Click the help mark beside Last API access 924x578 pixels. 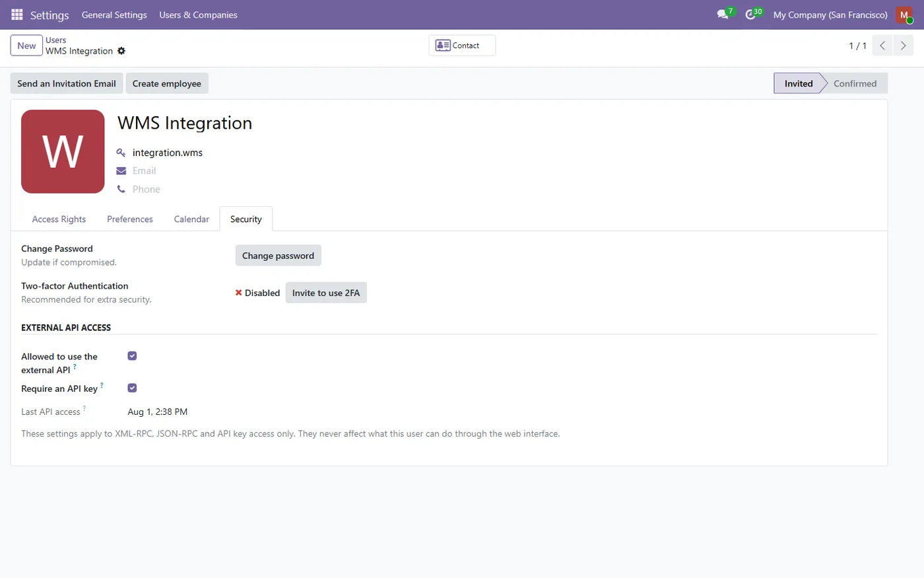click(84, 408)
